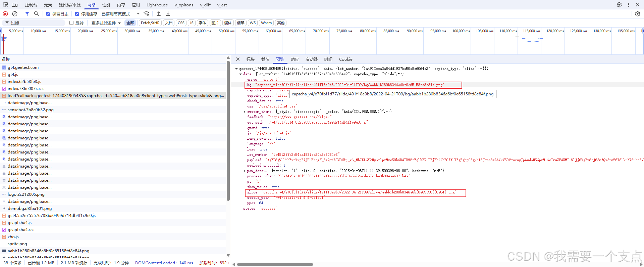
Task: Show the Initiator tab of request
Action: point(312,59)
